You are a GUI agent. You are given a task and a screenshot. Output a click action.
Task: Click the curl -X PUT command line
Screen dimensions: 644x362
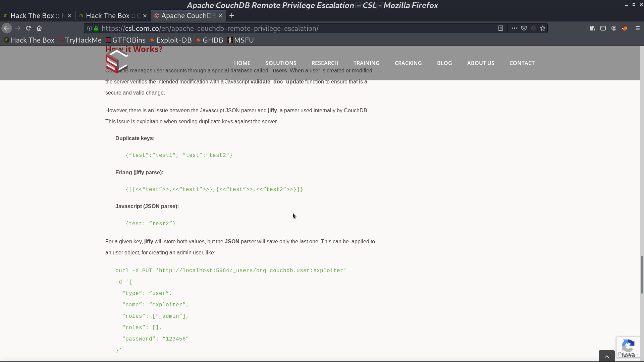coord(231,270)
